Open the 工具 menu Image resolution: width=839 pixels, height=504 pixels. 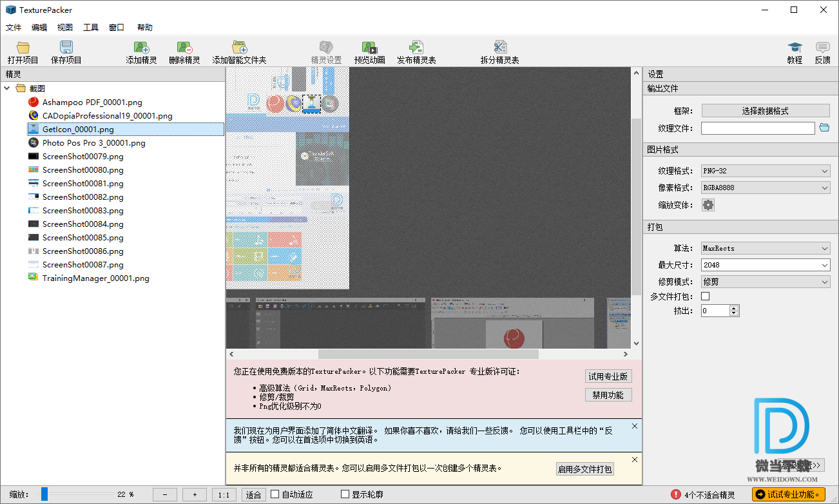tap(91, 28)
